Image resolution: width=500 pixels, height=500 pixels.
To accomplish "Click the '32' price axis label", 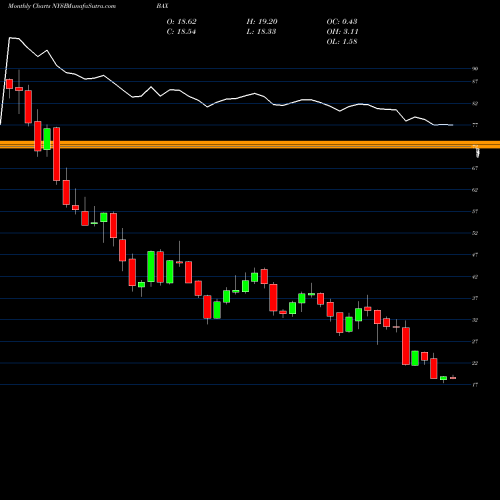I will 475,320.
